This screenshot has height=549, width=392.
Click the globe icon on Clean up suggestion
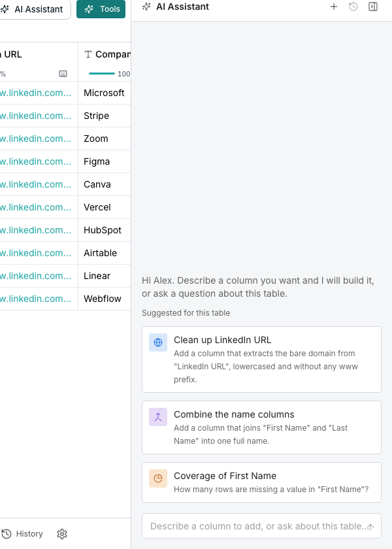(x=158, y=342)
